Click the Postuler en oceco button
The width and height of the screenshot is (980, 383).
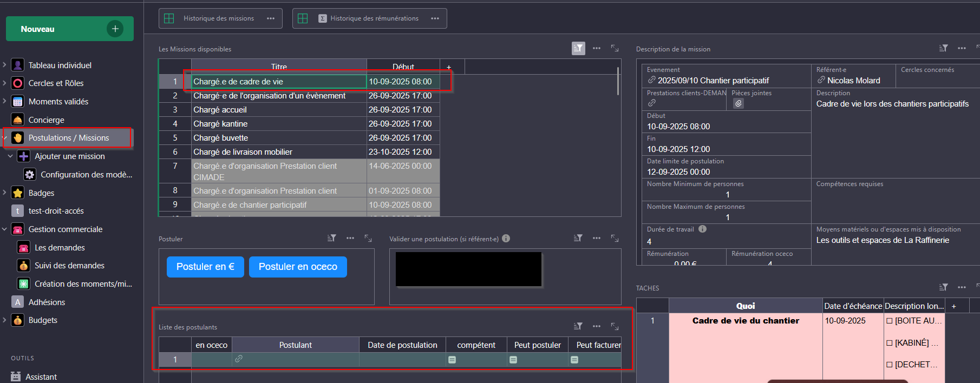[298, 267]
